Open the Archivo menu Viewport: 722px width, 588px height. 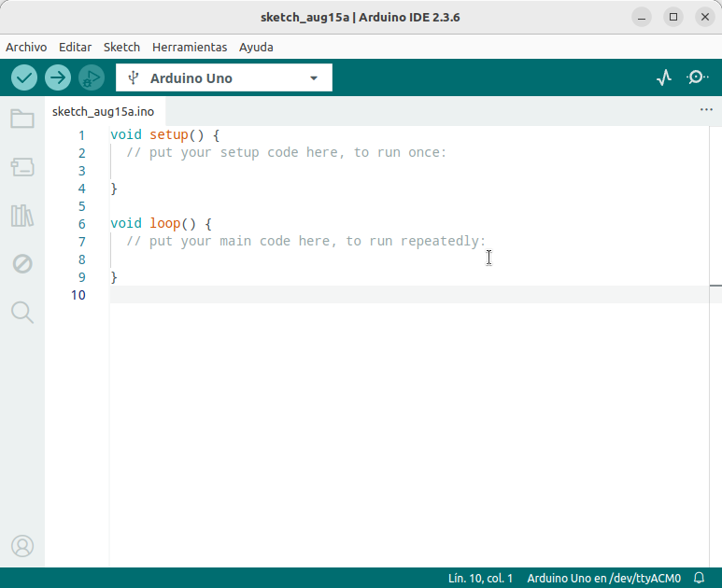pos(26,47)
